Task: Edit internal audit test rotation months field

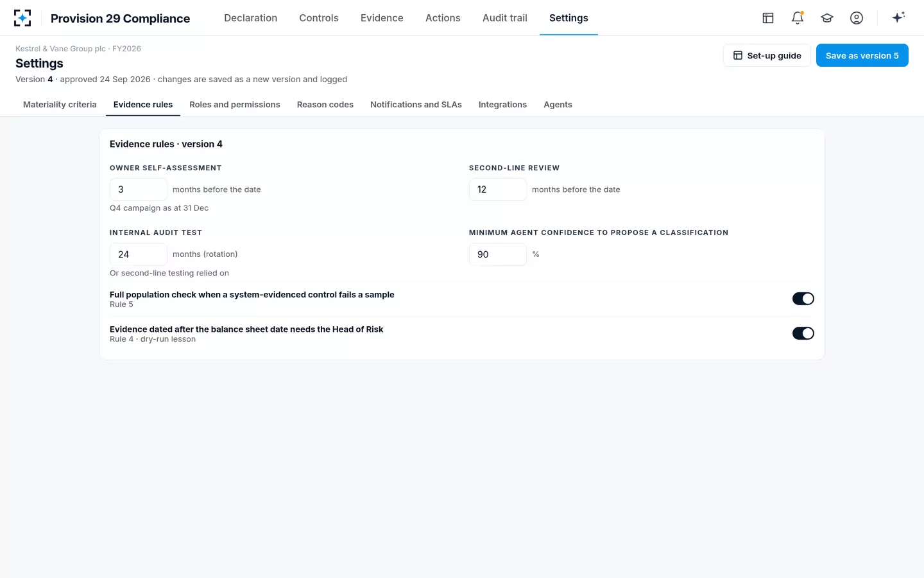Action: (x=139, y=254)
